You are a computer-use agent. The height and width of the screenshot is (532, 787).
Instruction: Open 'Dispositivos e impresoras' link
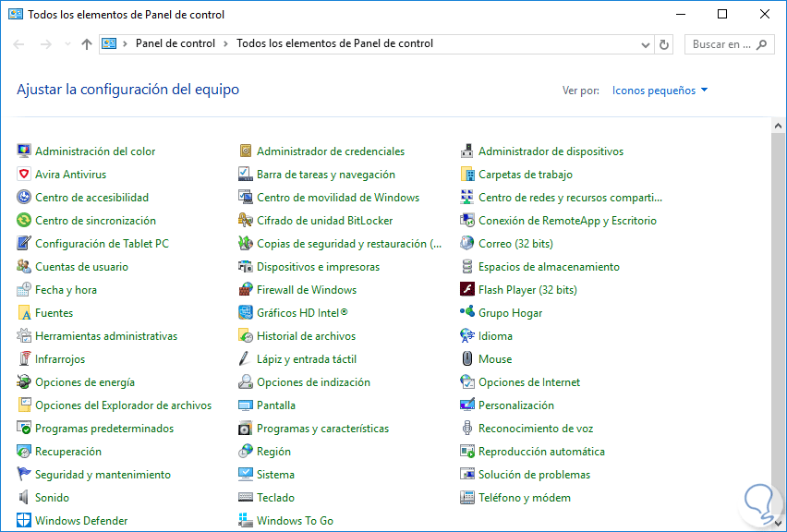coord(318,267)
